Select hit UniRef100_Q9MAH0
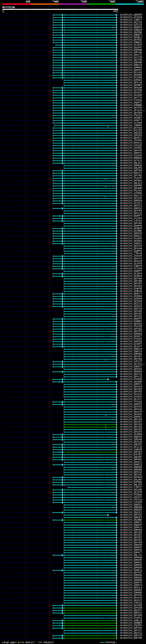The image size is (146, 644). [131, 67]
